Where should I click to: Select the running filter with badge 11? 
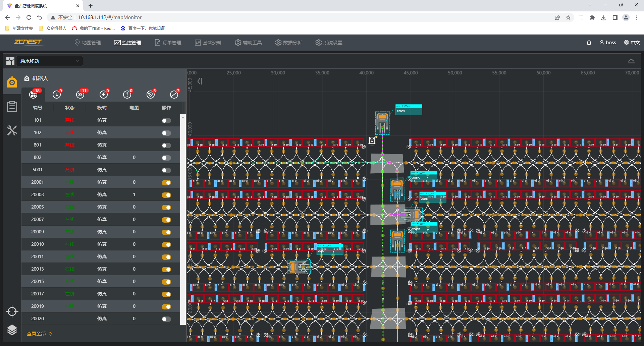coord(80,94)
